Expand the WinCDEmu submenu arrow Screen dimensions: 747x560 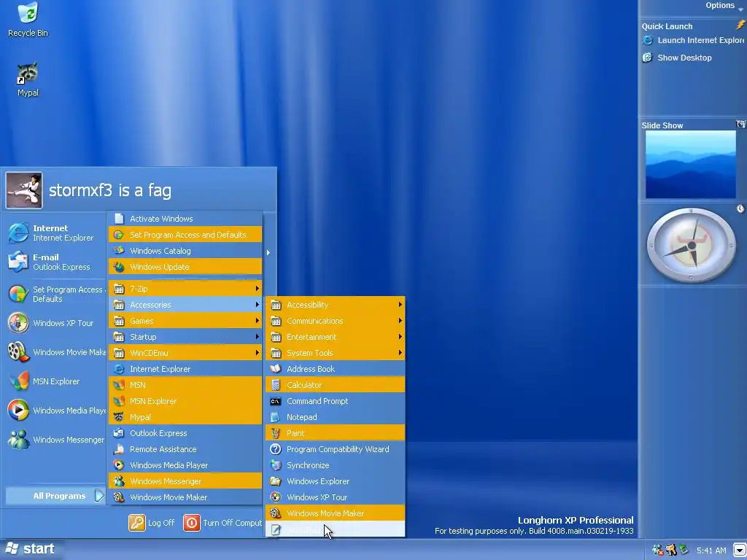258,353
